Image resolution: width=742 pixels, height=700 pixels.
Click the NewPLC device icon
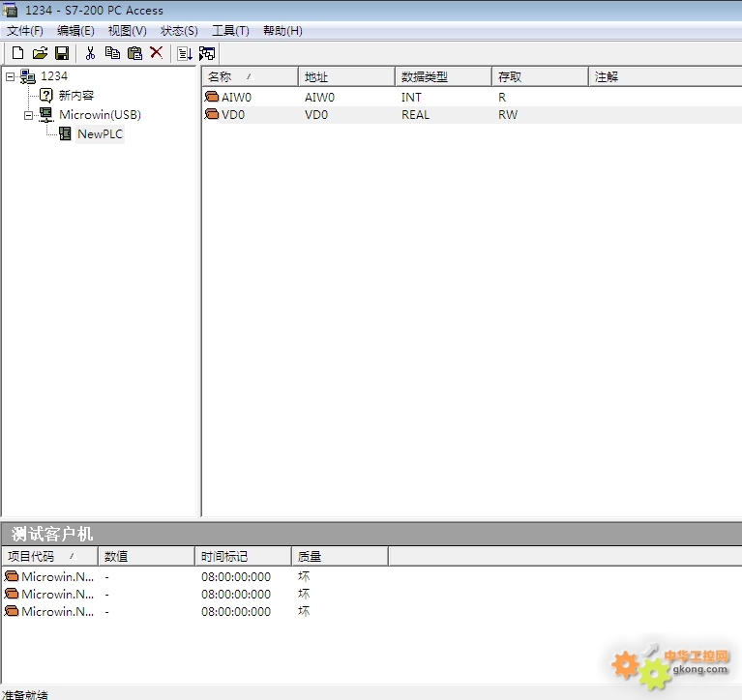[x=65, y=133]
